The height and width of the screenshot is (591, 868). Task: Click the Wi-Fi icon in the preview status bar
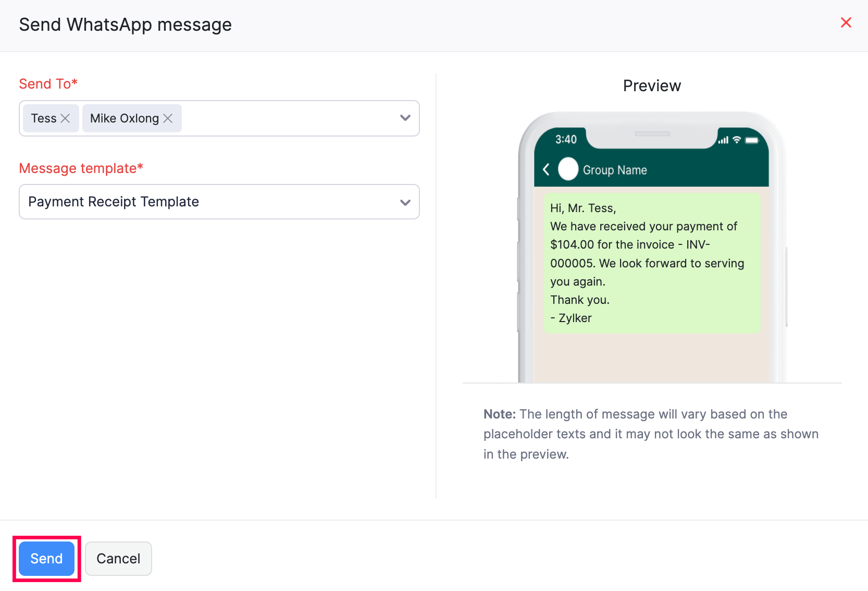pos(736,140)
